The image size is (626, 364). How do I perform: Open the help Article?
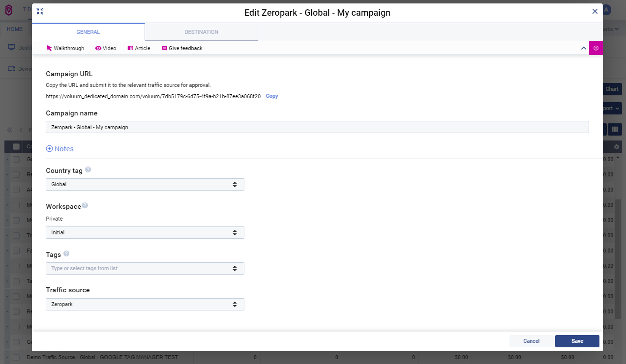(x=139, y=48)
